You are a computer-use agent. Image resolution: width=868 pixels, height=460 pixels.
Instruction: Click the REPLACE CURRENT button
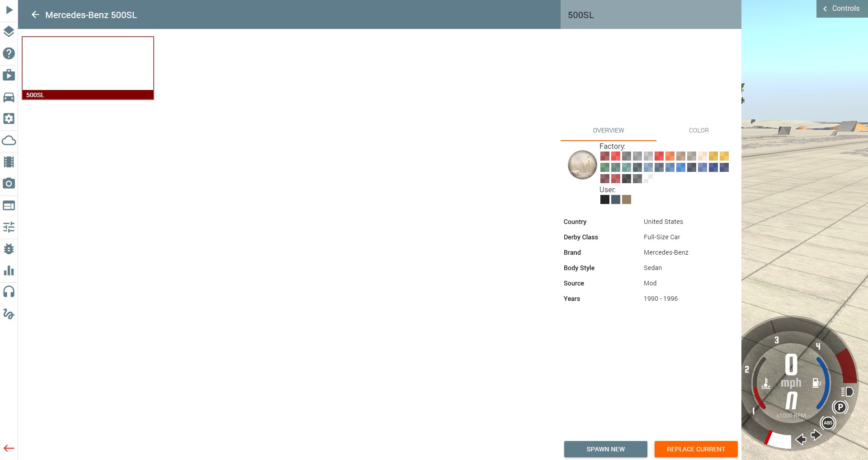[696, 449]
